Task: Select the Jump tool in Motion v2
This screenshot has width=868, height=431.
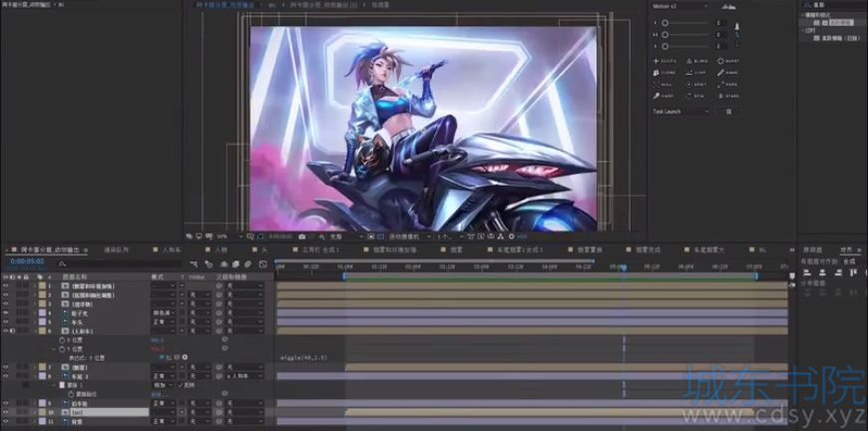Action: (696, 73)
